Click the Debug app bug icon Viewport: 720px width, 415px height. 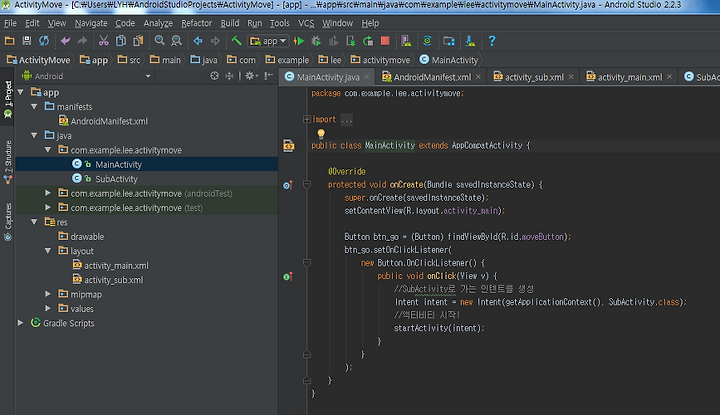tap(316, 41)
